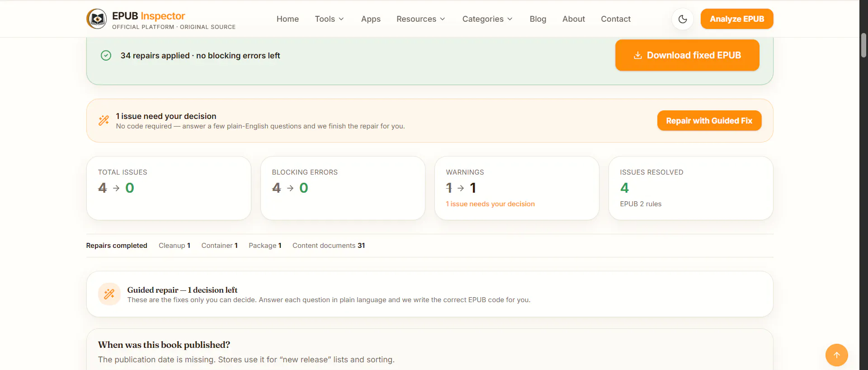The height and width of the screenshot is (370, 868).
Task: Click '34 repairs applied · no blocking errors left' text
Action: click(x=200, y=56)
